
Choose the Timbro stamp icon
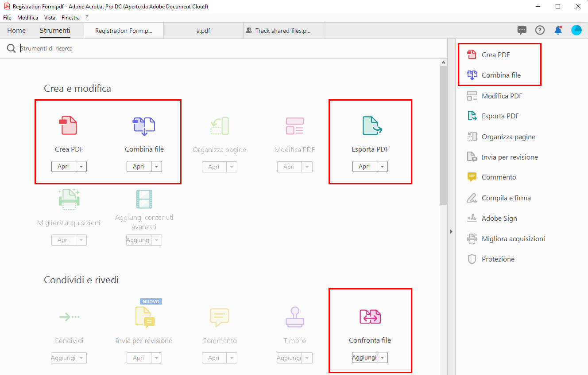[295, 317]
